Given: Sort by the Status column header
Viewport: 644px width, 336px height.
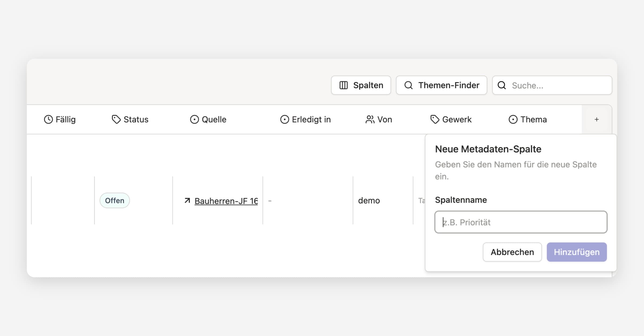Looking at the screenshot, I should (x=136, y=120).
